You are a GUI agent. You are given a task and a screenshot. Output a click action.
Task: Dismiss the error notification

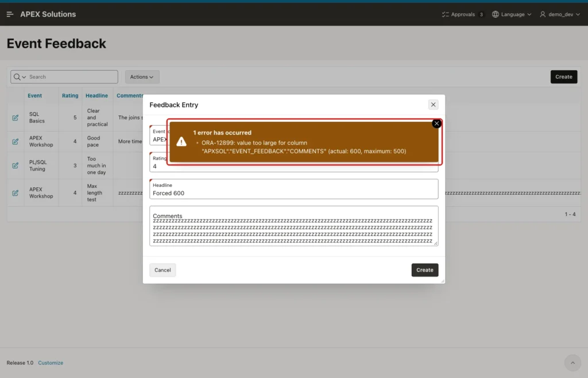(436, 124)
